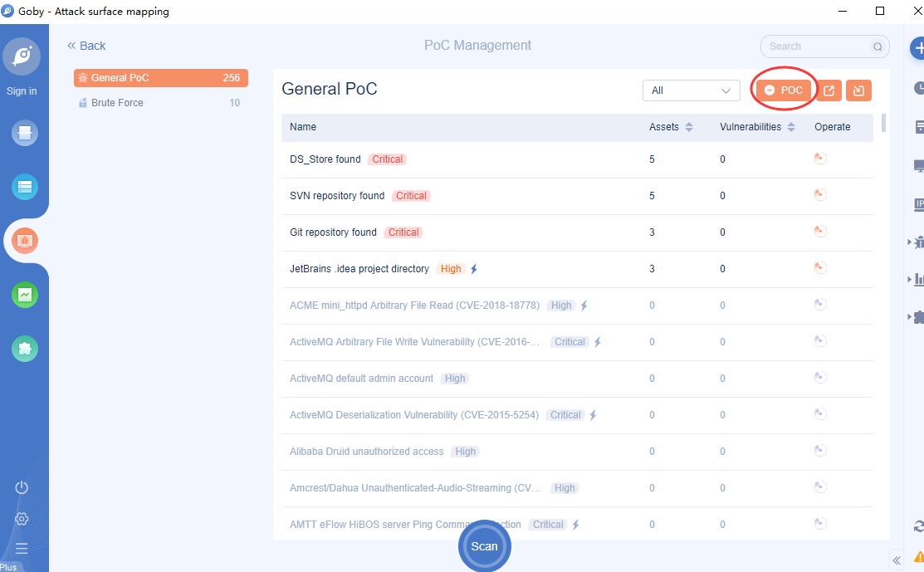This screenshot has width=924, height=572.
Task: Click operate icon for Git repository found
Action: pos(820,232)
